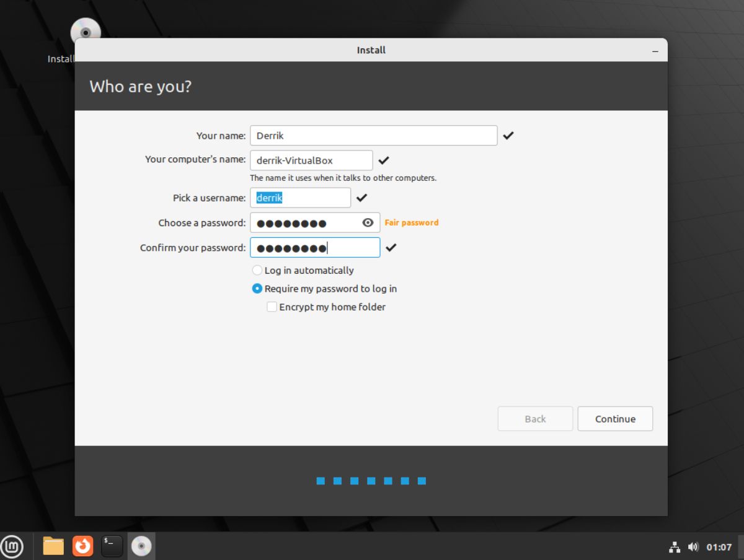Image resolution: width=744 pixels, height=560 pixels.
Task: Reveal the typed password with the eye icon
Action: 367,222
